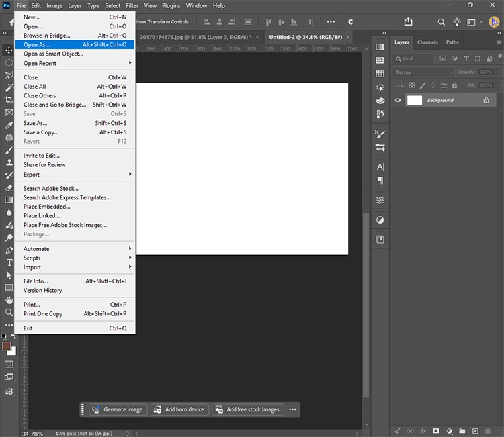Select the Gradient tool

pos(9,200)
